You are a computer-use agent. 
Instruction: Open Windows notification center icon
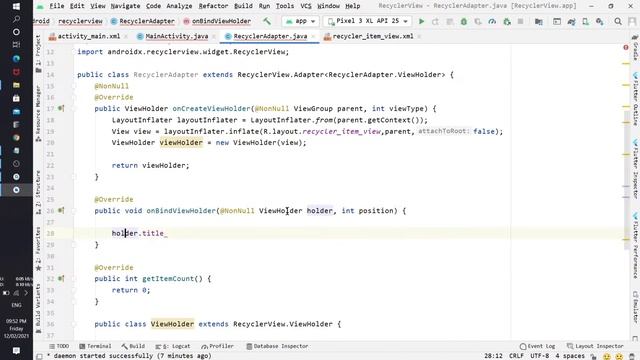pyautogui.click(x=16, y=351)
